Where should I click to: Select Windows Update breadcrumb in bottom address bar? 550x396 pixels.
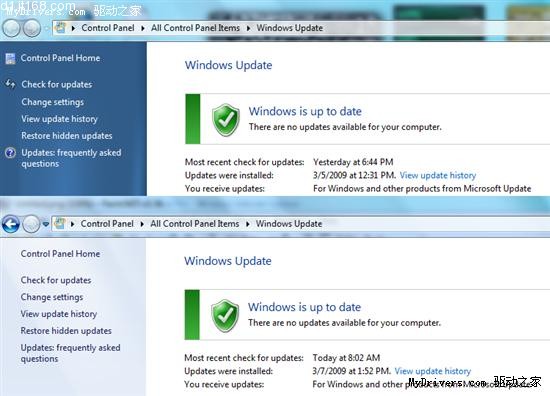point(289,224)
